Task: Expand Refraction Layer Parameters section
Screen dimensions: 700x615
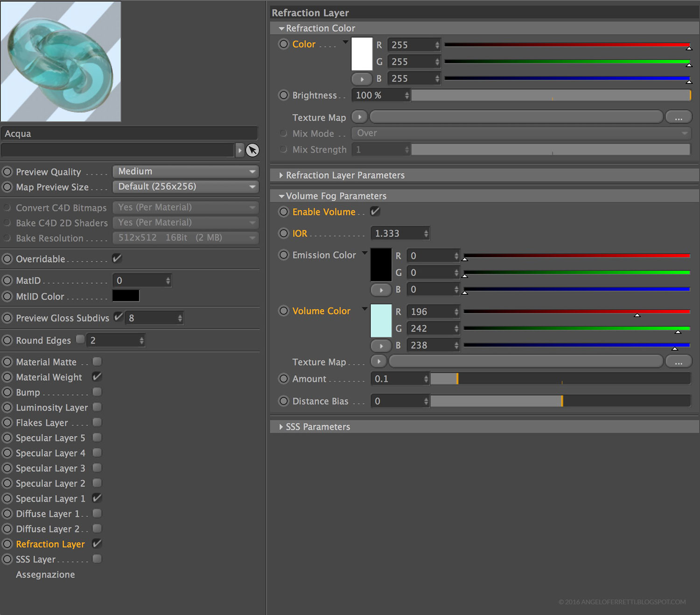Action: (x=281, y=175)
